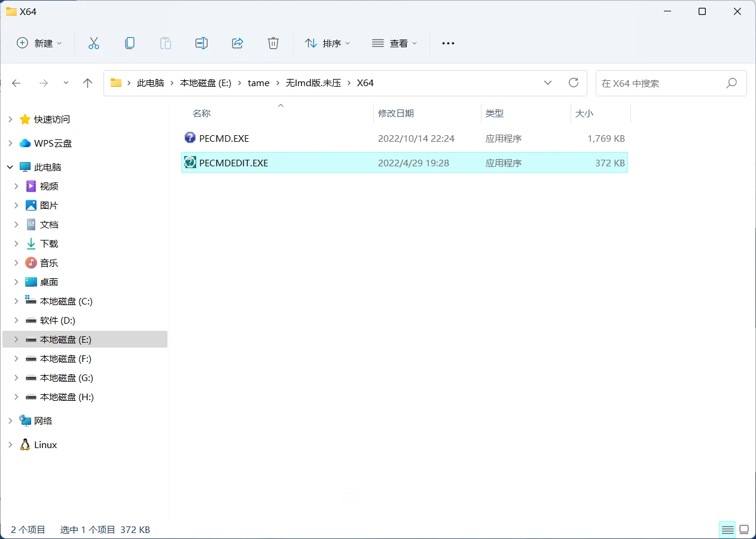The height and width of the screenshot is (539, 756).
Task: Click tame in address breadcrumb
Action: click(x=258, y=83)
